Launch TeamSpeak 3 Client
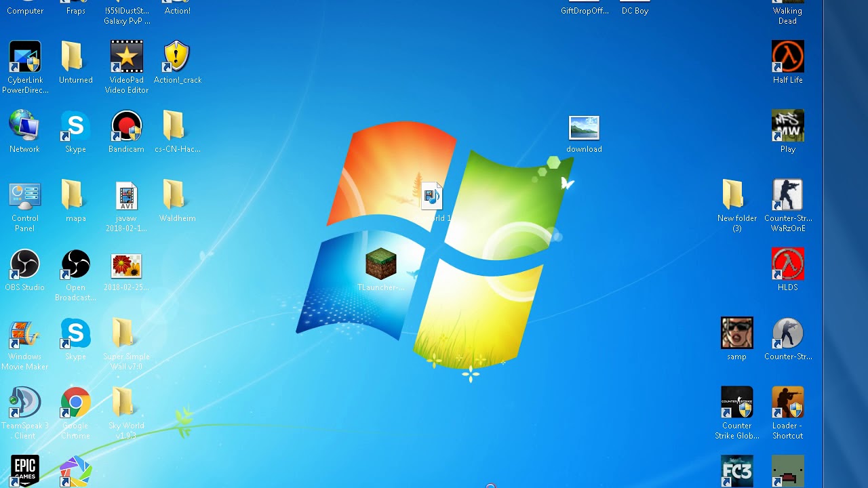The image size is (868, 488). click(25, 403)
